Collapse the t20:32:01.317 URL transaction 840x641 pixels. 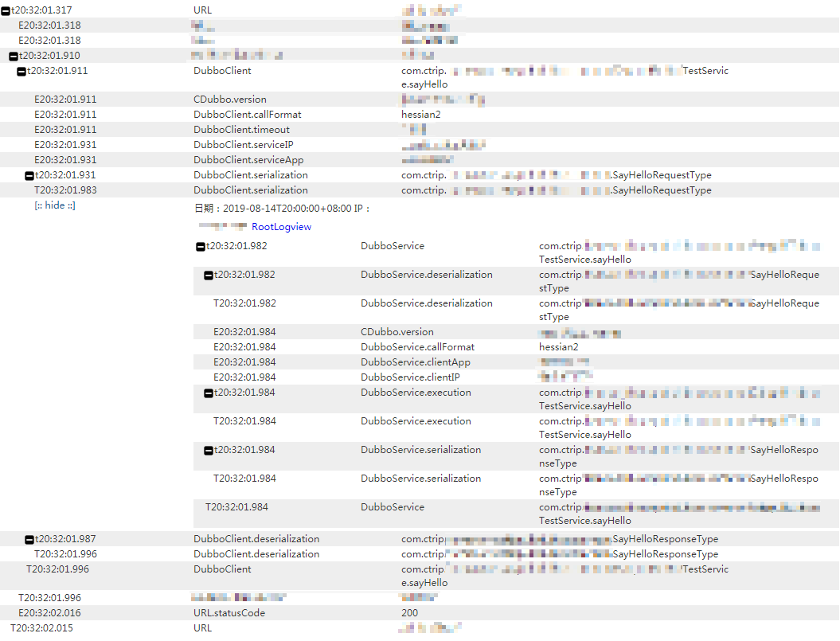6,10
